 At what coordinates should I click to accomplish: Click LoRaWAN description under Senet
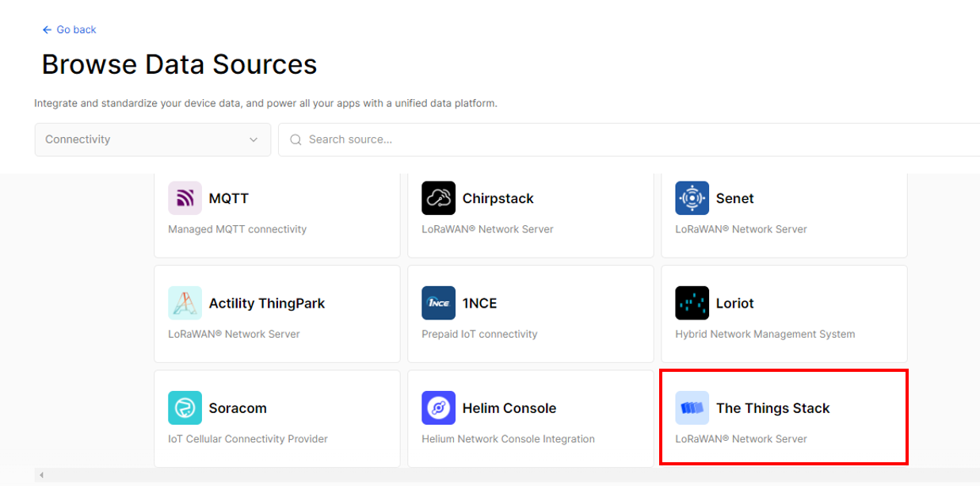click(x=742, y=229)
